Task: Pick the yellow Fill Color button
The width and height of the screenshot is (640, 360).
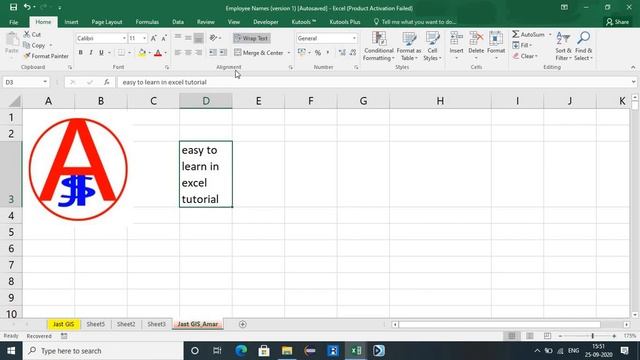Action: point(142,53)
